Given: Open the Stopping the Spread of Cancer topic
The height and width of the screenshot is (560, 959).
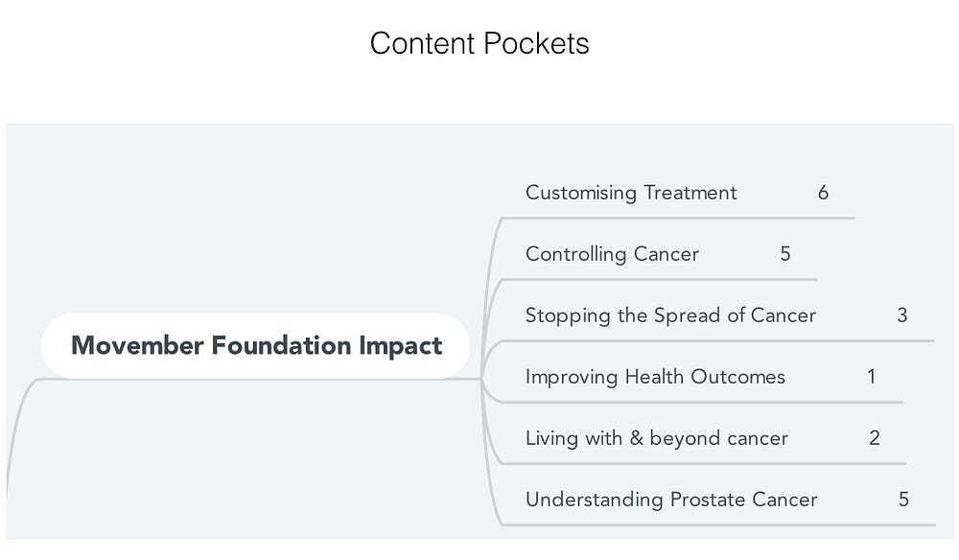Looking at the screenshot, I should [x=670, y=315].
